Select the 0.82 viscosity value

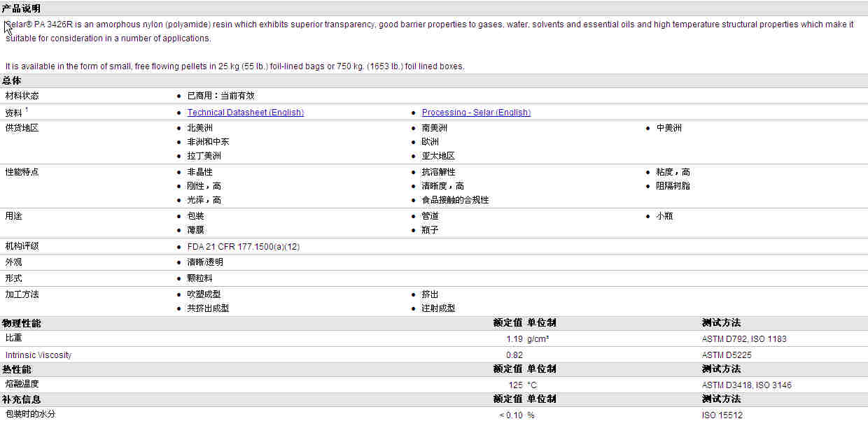pyautogui.click(x=514, y=355)
